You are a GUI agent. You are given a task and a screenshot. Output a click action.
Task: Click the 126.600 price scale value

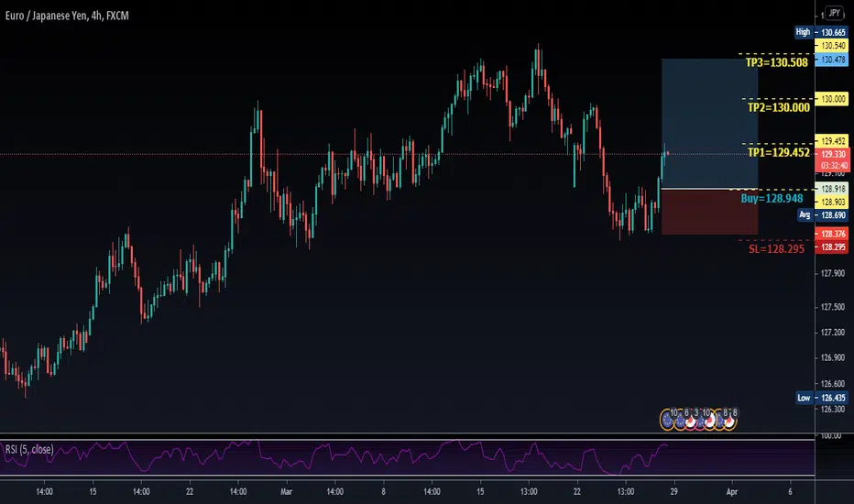833,384
